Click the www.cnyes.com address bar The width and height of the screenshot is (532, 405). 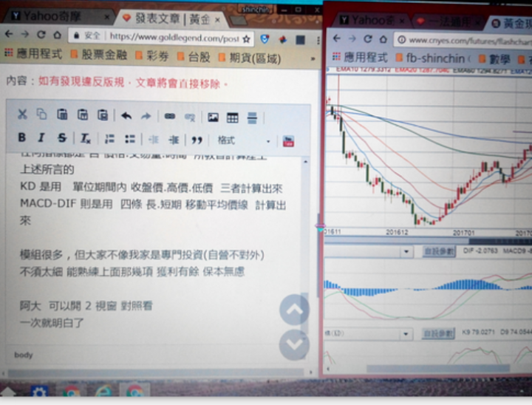point(463,41)
